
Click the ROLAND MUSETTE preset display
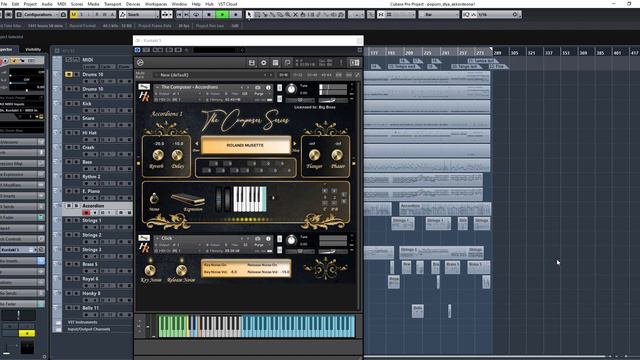(245, 145)
